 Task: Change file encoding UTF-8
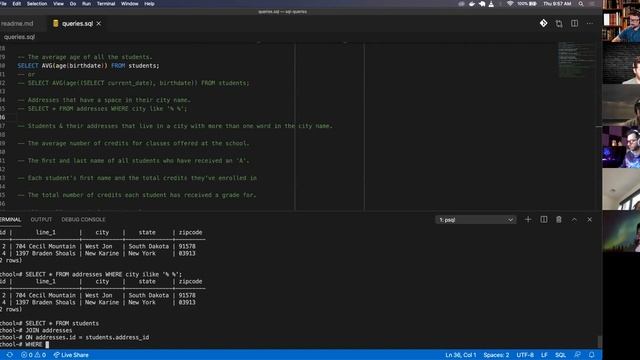pyautogui.click(x=525, y=355)
